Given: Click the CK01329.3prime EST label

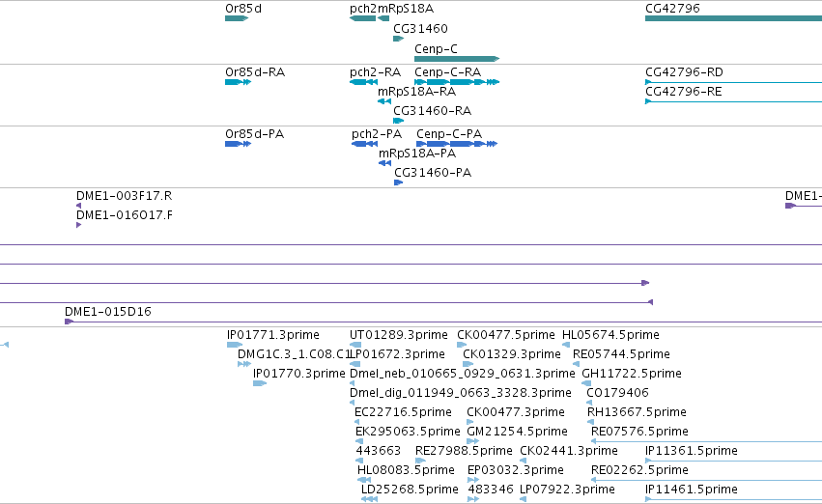Looking at the screenshot, I should coord(512,353).
